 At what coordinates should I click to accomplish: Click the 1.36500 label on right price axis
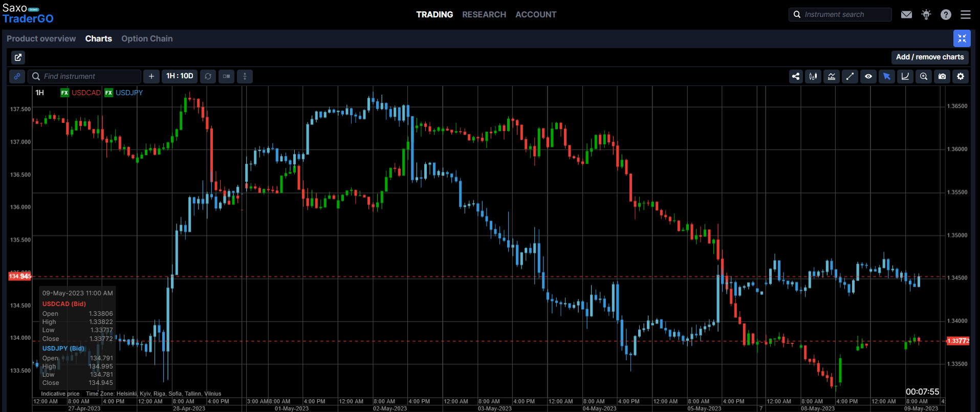pos(957,106)
